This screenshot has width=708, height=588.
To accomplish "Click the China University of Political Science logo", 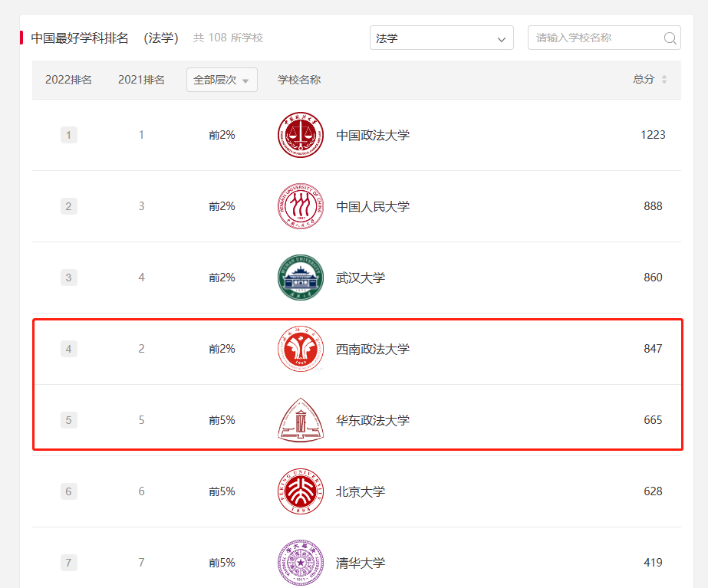I will tap(301, 135).
